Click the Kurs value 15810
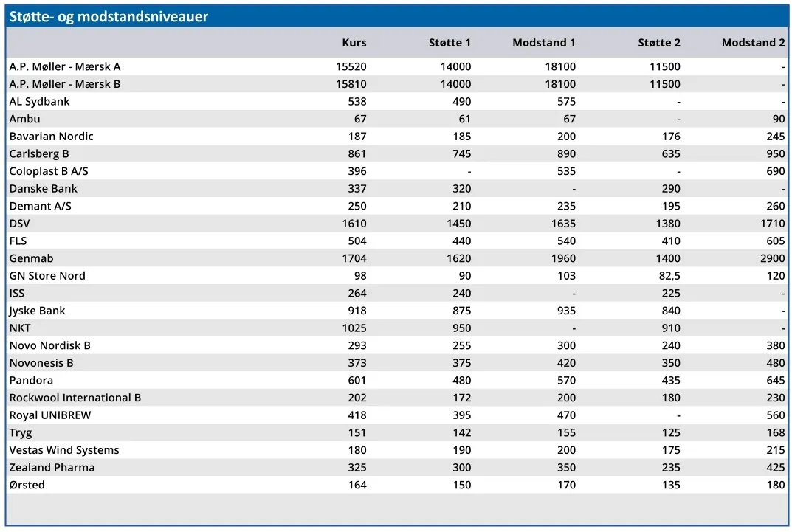This screenshot has width=792, height=532. 351,84
